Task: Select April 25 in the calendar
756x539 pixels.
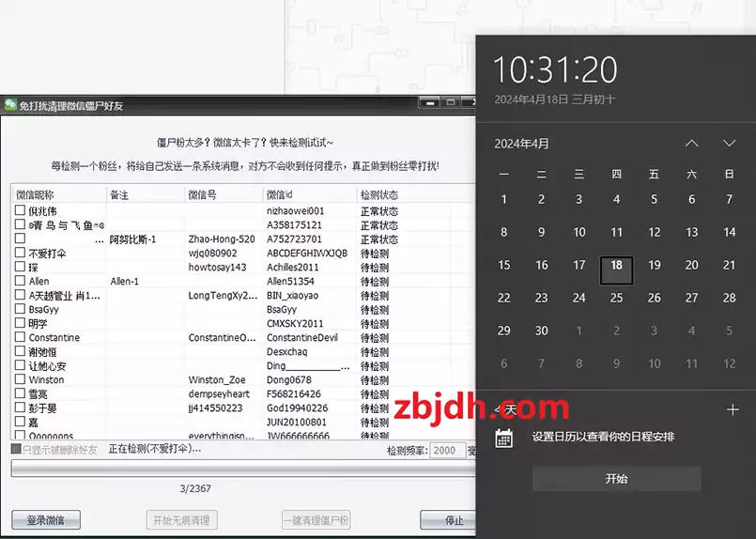Action: pyautogui.click(x=616, y=298)
